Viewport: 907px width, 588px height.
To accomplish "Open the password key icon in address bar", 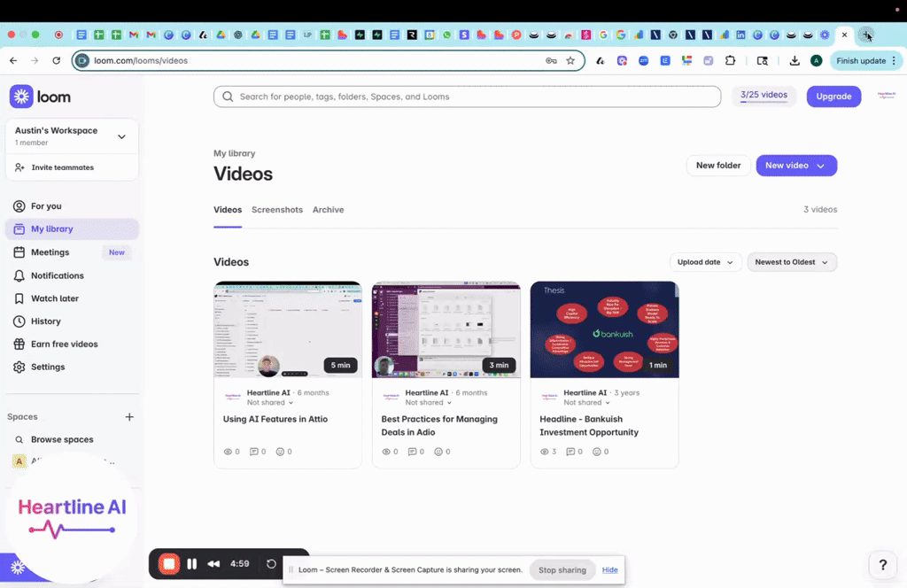I will (551, 60).
